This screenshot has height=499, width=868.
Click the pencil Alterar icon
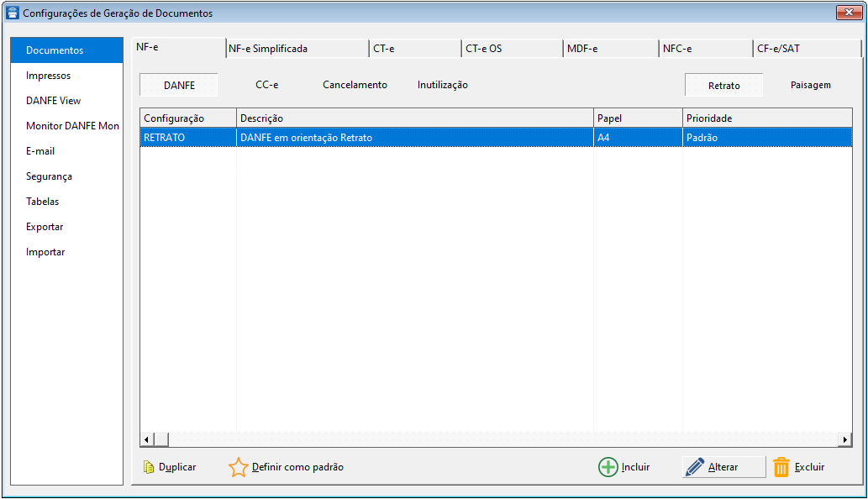click(x=694, y=467)
